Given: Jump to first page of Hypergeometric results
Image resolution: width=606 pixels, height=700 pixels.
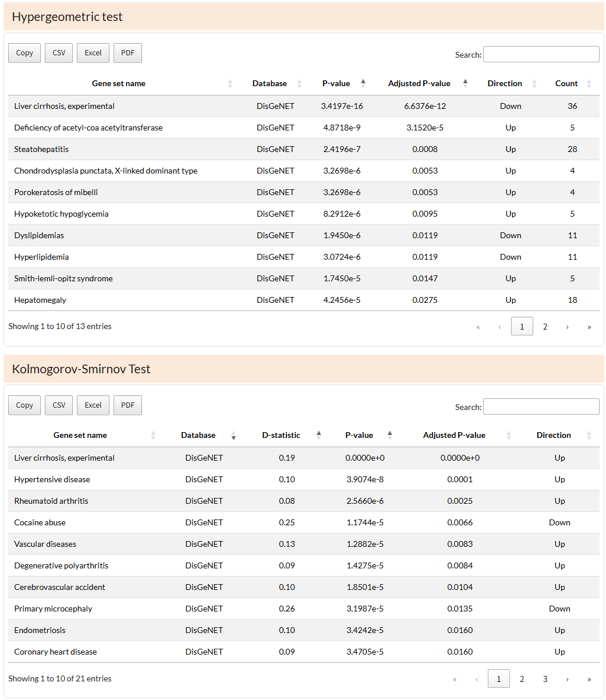Looking at the screenshot, I should click(478, 327).
